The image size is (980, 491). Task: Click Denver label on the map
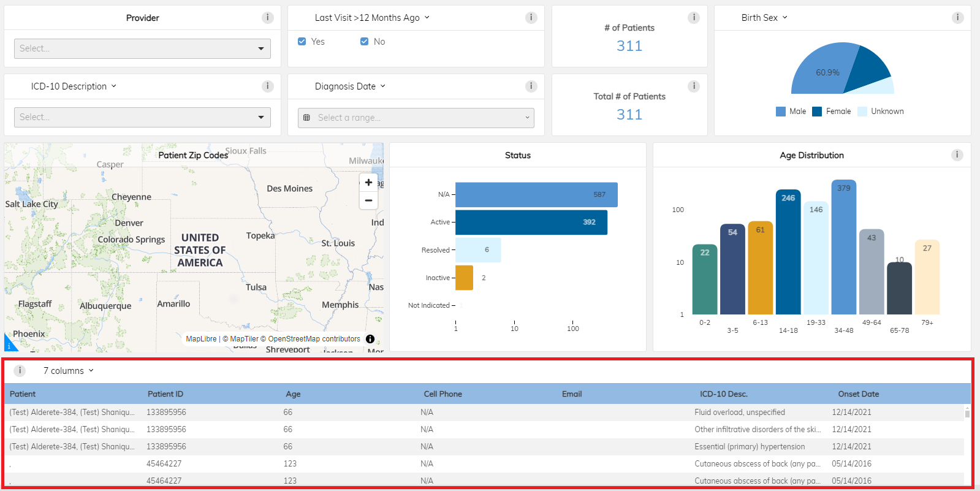click(129, 223)
